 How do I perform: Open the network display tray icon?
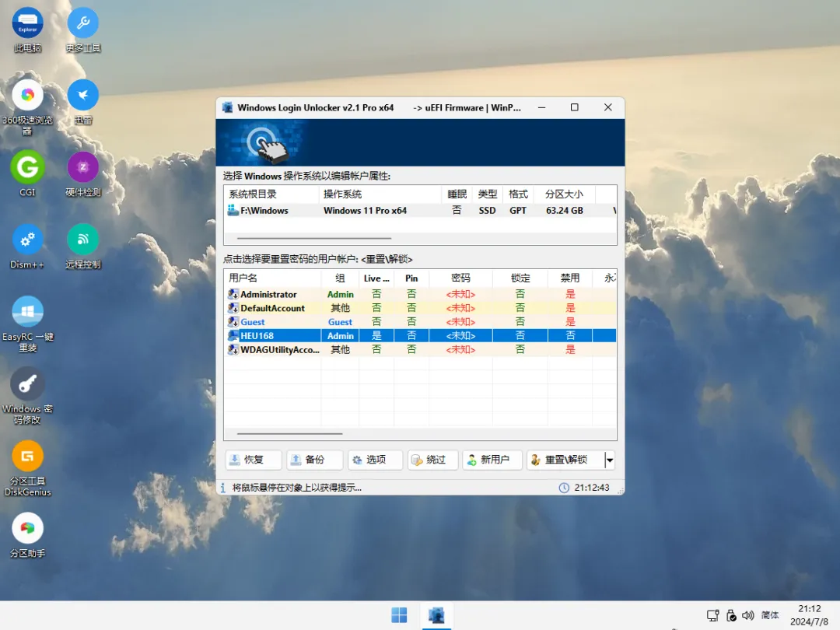tap(712, 615)
